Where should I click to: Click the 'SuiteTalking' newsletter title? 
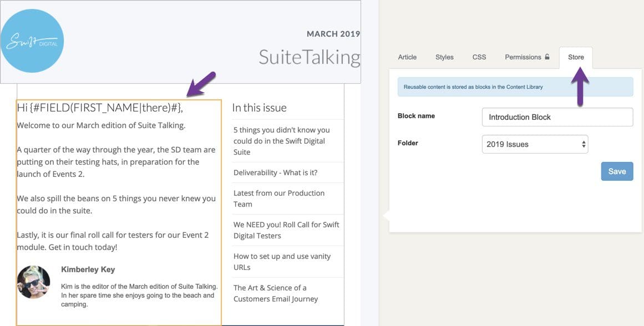click(310, 57)
